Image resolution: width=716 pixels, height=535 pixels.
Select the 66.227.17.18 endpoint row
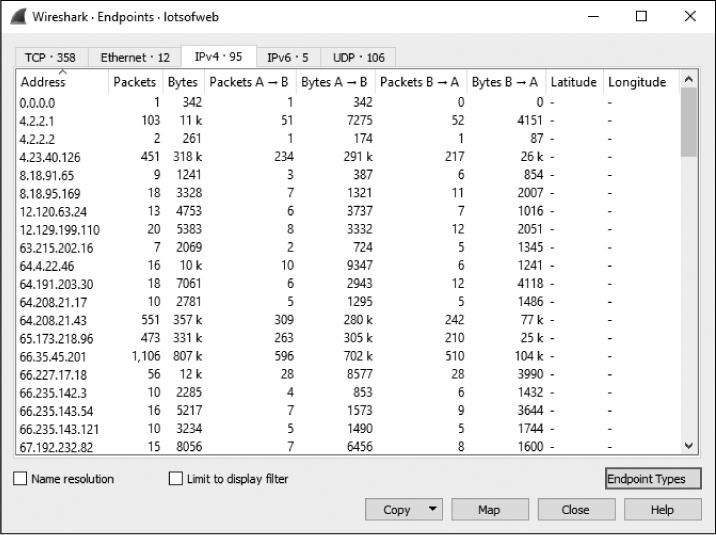348,374
